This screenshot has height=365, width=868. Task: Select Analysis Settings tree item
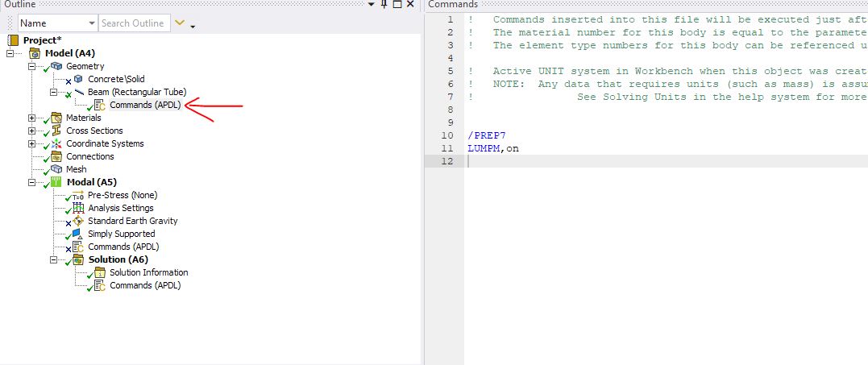pos(121,208)
